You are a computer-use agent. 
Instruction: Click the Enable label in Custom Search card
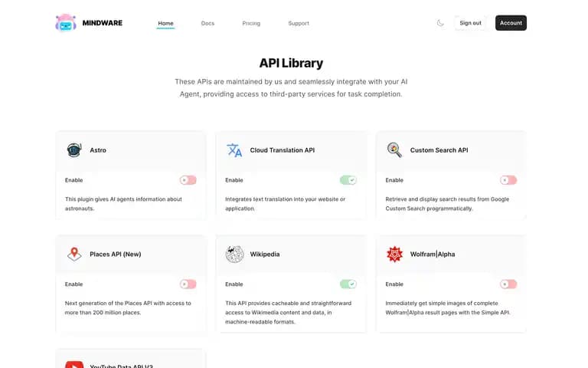[394, 180]
